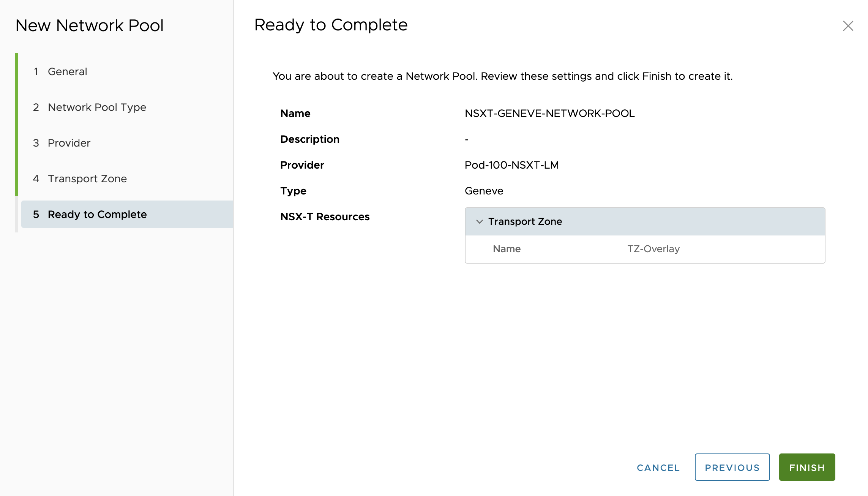Click the Description field label

coord(309,139)
